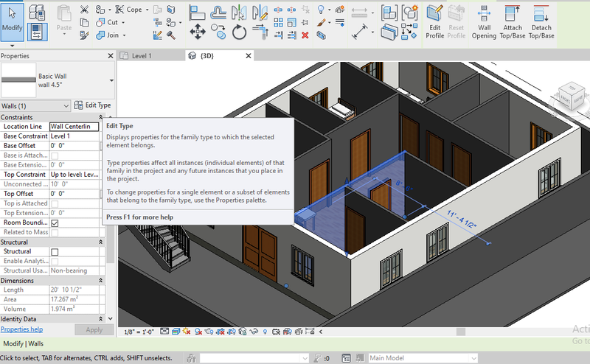Collapse the Structural section
Screen dimensions: 590x364
100,242
